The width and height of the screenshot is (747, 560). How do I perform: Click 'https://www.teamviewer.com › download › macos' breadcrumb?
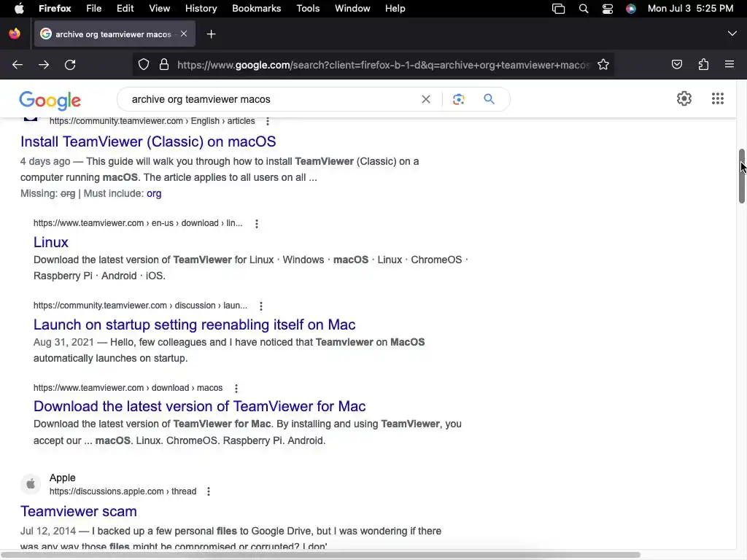128,388
